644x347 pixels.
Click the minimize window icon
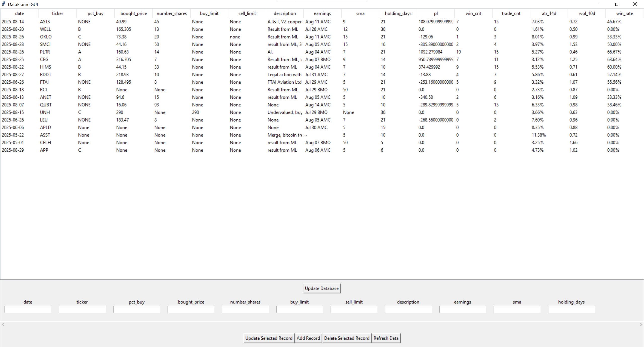click(600, 4)
